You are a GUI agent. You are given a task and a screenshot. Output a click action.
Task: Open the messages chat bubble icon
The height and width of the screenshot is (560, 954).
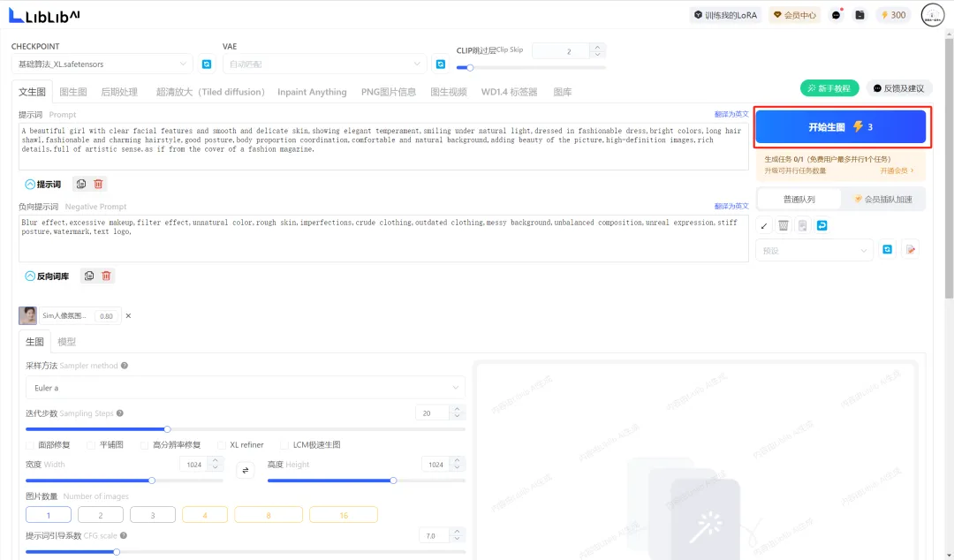(837, 15)
